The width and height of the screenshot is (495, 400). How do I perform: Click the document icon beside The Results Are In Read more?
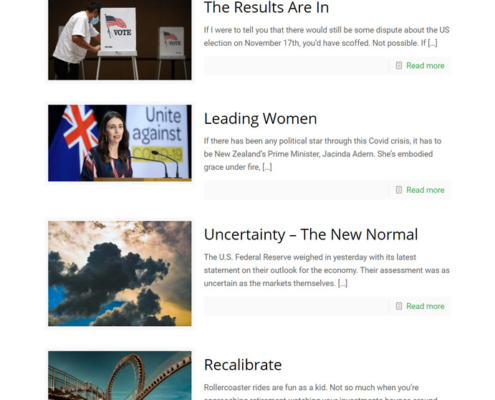click(399, 65)
